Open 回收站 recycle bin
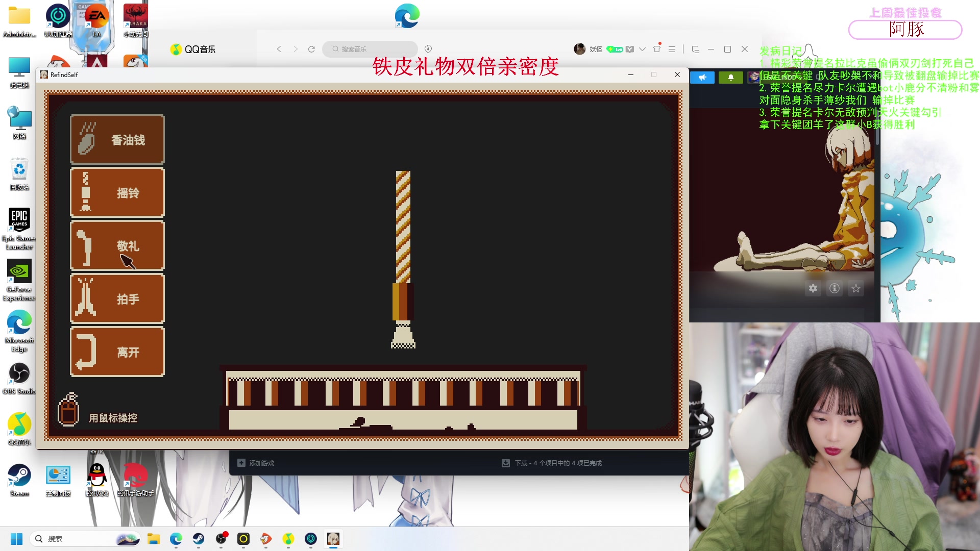This screenshot has width=980, height=551. (x=19, y=174)
